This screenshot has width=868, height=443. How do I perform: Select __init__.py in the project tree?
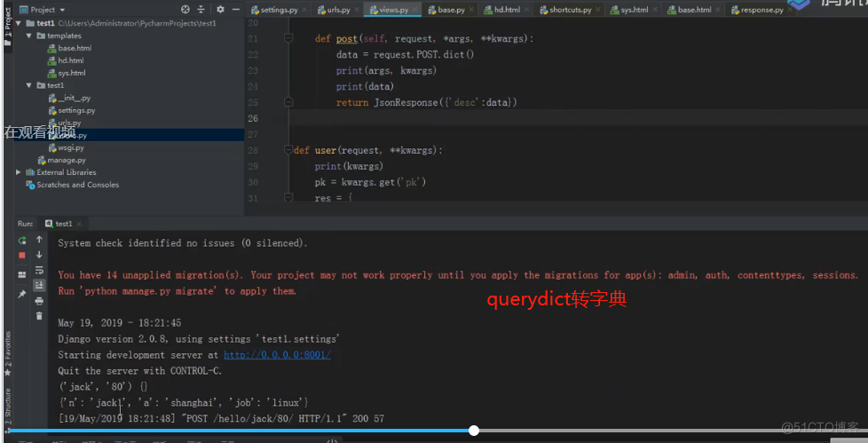point(69,98)
